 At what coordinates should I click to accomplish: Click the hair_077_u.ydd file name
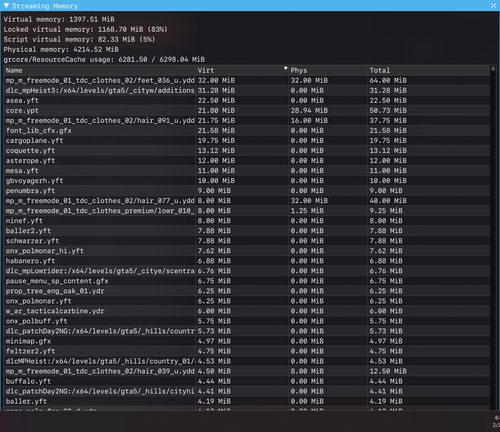pyautogui.click(x=100, y=201)
